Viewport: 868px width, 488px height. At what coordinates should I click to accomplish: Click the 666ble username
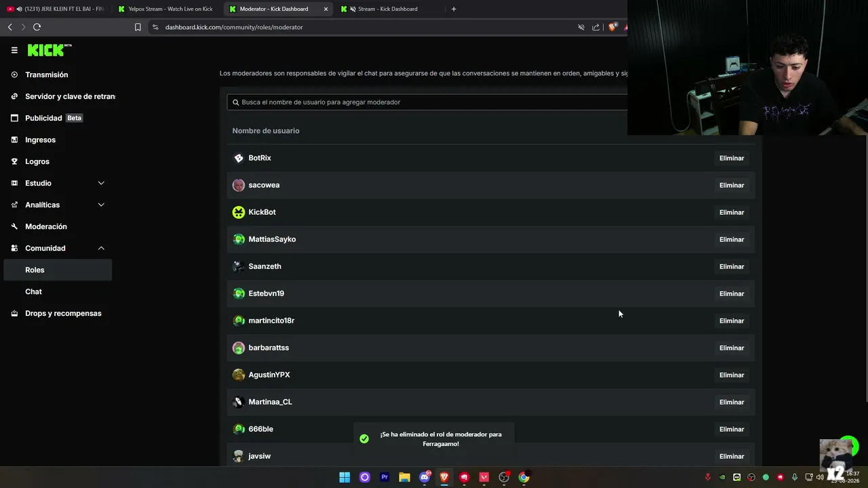(x=260, y=429)
